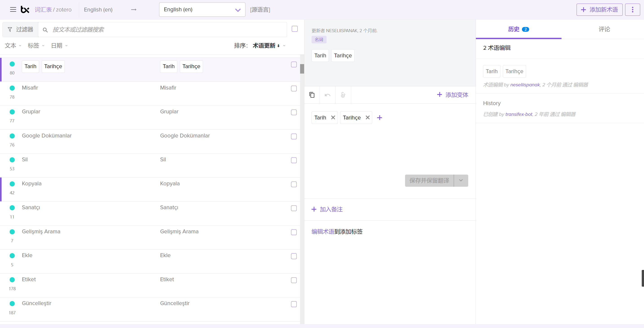Check the Misafir row checkbox
This screenshot has height=328, width=644.
pos(294,89)
